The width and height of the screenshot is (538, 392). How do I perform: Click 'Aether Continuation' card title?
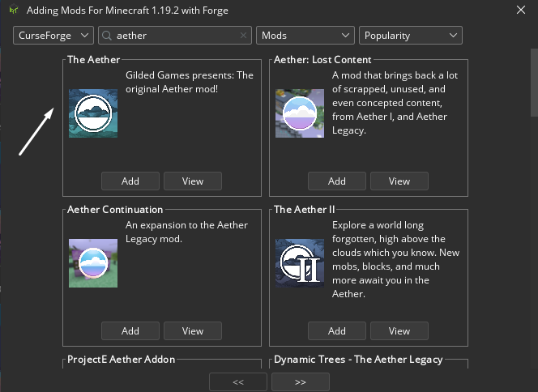[115, 210]
